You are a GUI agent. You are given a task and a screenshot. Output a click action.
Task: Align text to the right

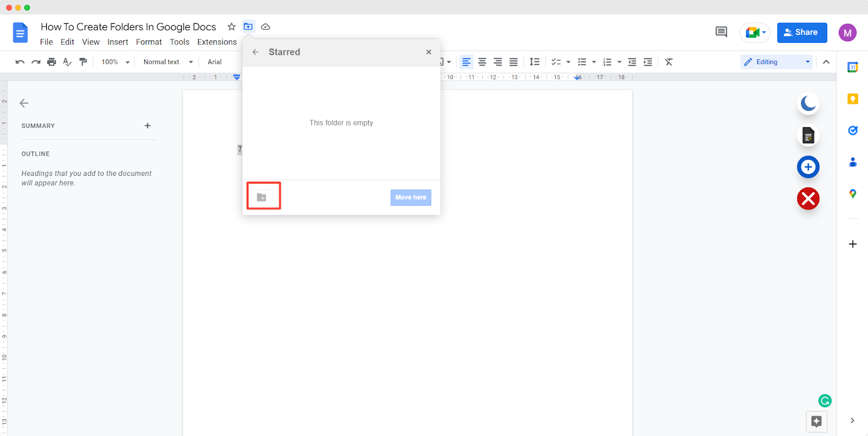[x=498, y=62]
